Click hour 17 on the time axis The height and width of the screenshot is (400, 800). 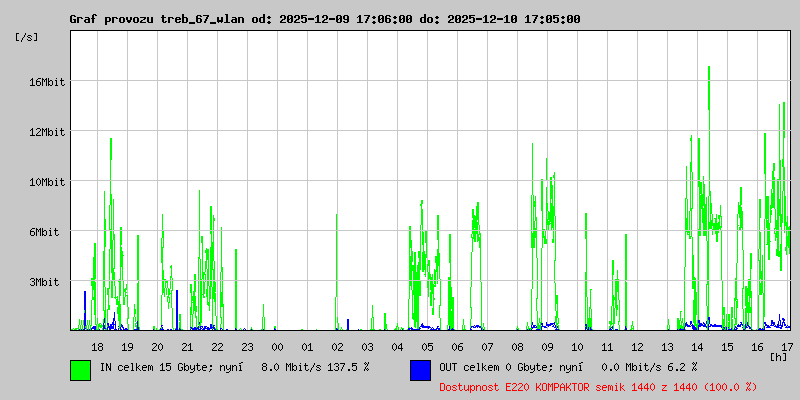coord(787,346)
